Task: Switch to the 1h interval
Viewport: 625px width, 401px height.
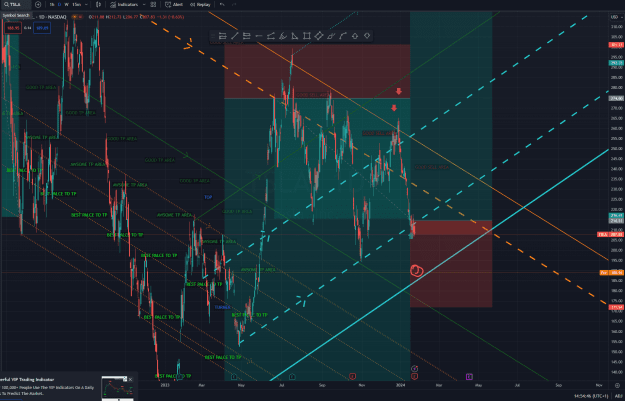Action: [52, 4]
